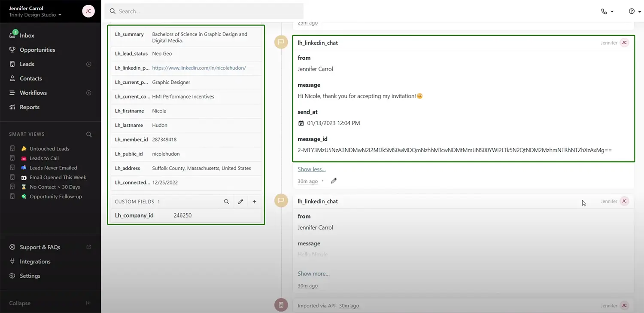The width and height of the screenshot is (644, 313).
Task: Open the Leads section
Action: [x=27, y=64]
